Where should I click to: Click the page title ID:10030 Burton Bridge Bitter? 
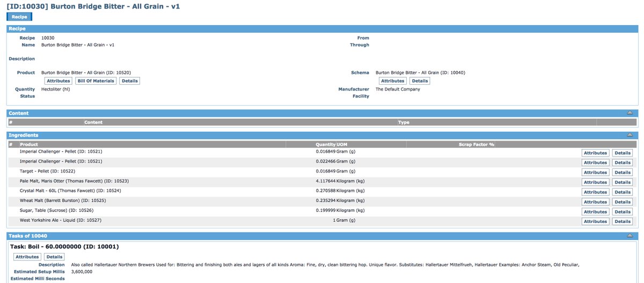(94, 5)
